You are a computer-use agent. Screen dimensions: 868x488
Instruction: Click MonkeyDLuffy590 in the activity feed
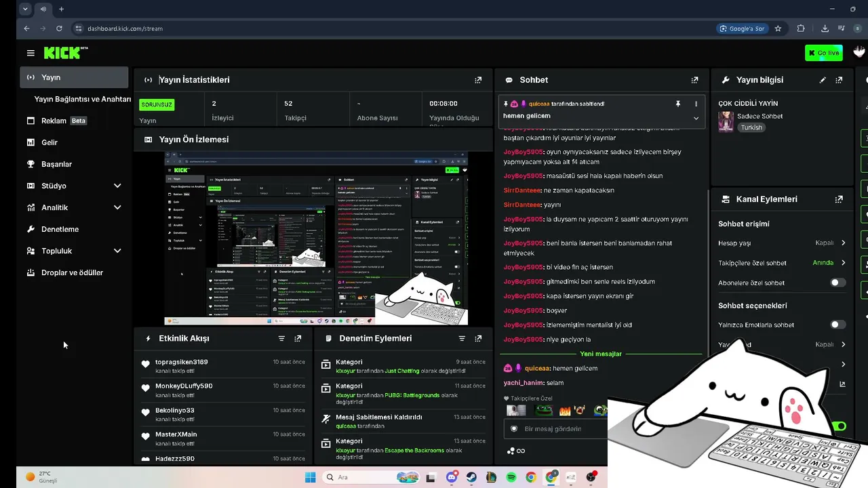coord(184,386)
